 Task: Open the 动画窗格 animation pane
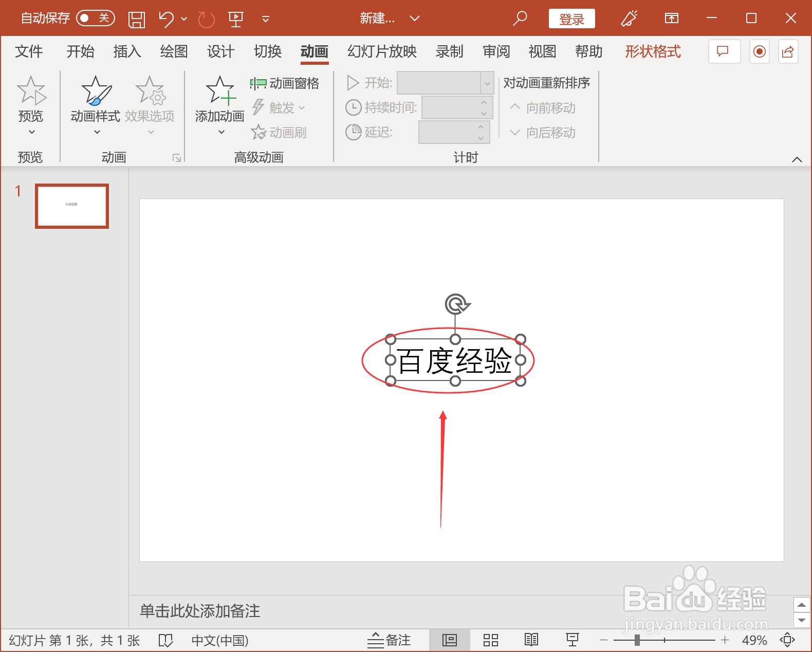pyautogui.click(x=285, y=83)
